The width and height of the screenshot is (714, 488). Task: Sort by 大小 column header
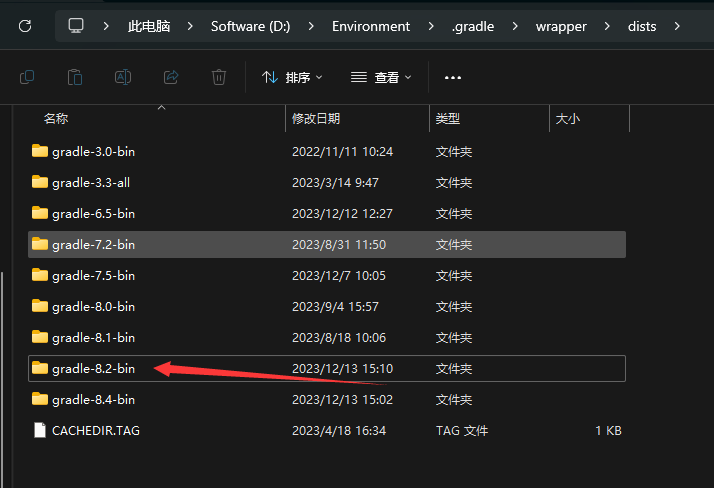click(x=567, y=119)
